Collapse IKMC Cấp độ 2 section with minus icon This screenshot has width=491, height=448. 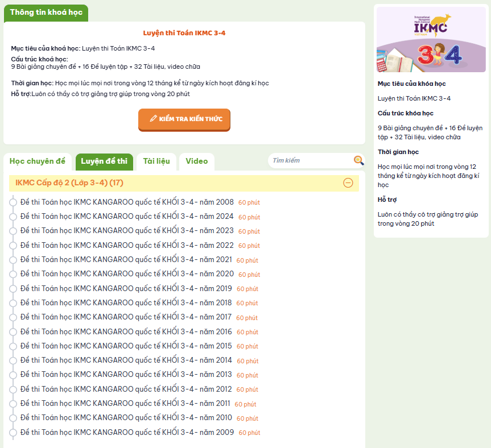pyautogui.click(x=348, y=182)
